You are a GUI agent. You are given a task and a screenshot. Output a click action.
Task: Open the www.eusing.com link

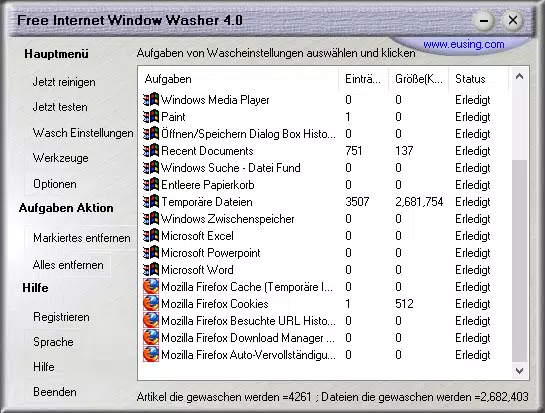pyautogui.click(x=464, y=44)
